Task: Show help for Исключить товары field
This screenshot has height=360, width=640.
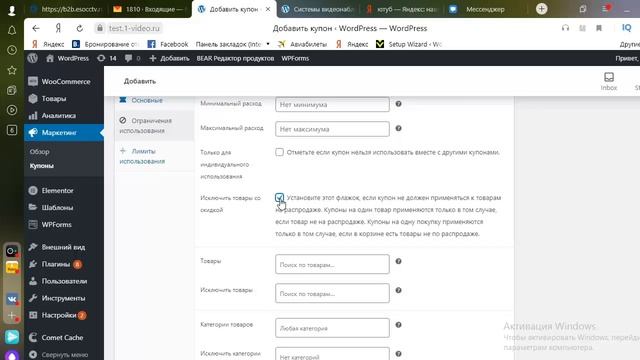Action: pyautogui.click(x=398, y=290)
